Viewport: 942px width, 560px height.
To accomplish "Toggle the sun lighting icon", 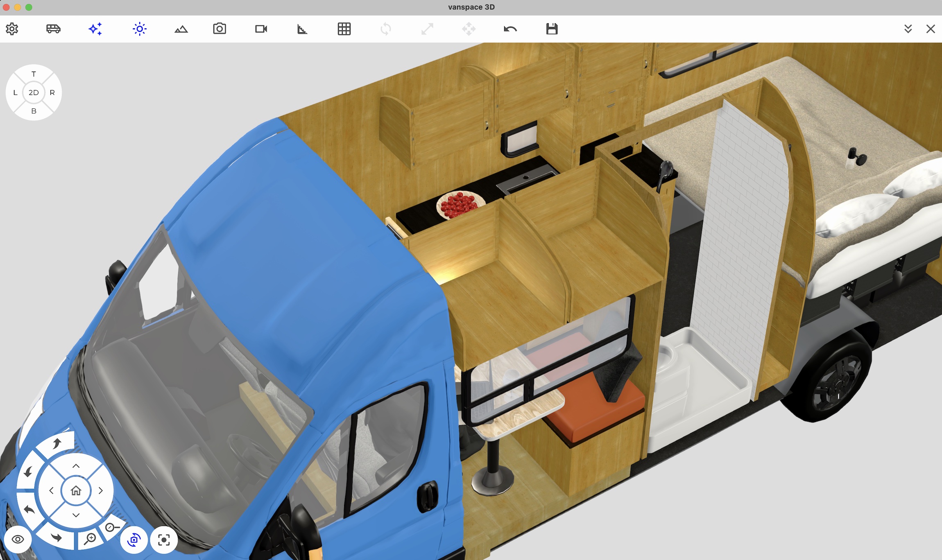I will tap(140, 29).
